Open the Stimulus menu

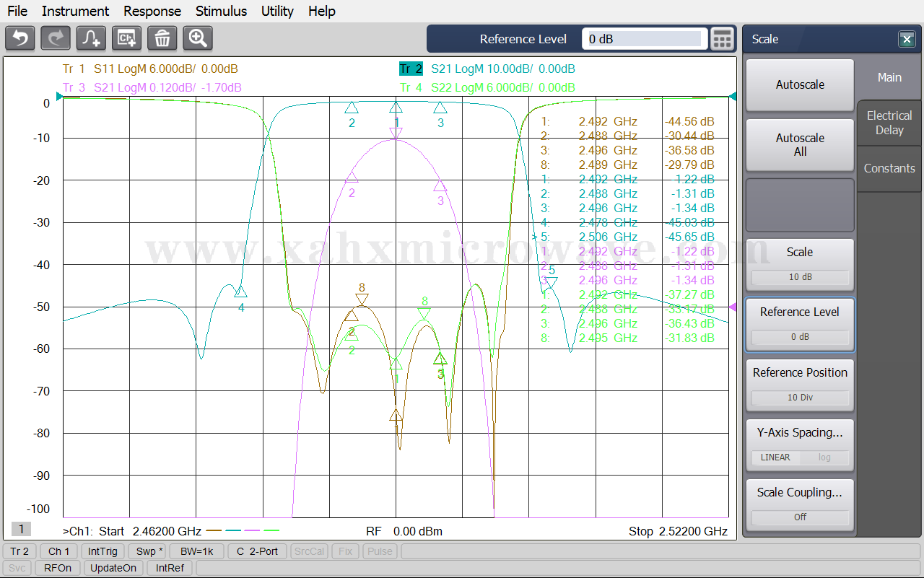coord(221,11)
